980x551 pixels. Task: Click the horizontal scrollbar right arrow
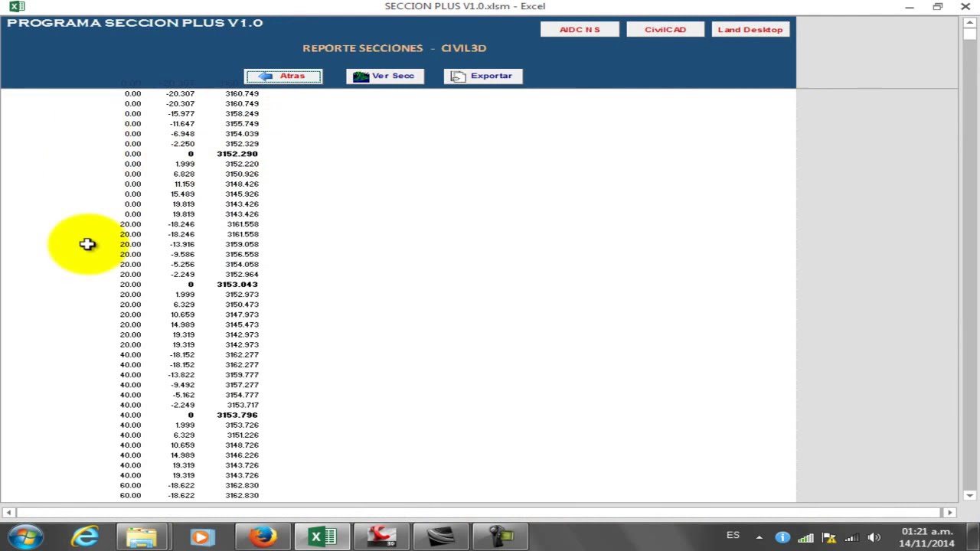point(950,513)
